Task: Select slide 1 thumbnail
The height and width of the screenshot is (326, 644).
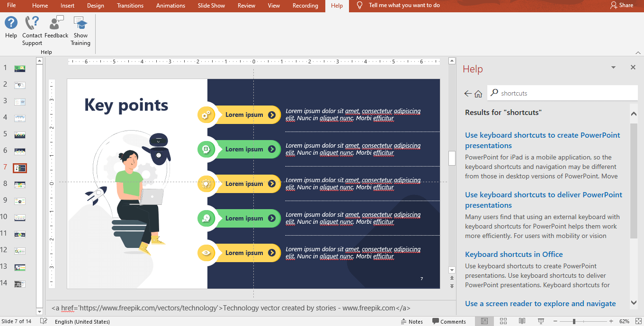Action: [x=19, y=69]
